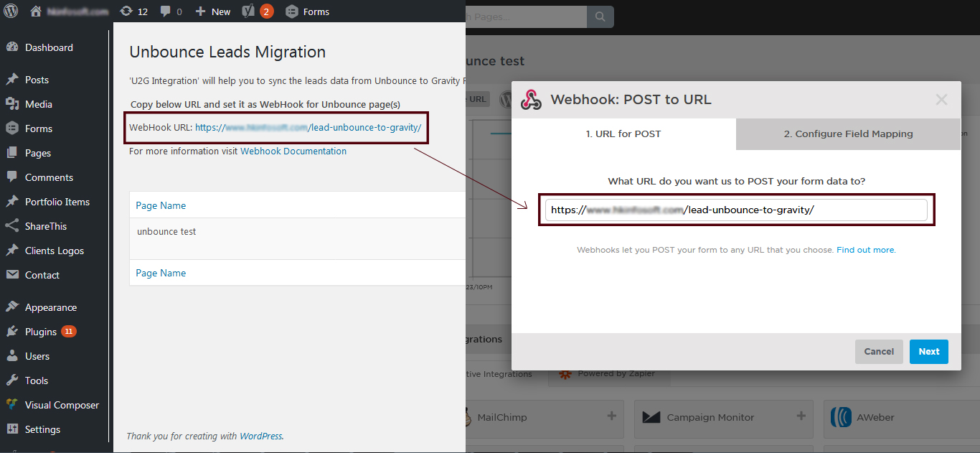The image size is (980, 453).
Task: Click the Posts pin icon
Action: (x=12, y=80)
